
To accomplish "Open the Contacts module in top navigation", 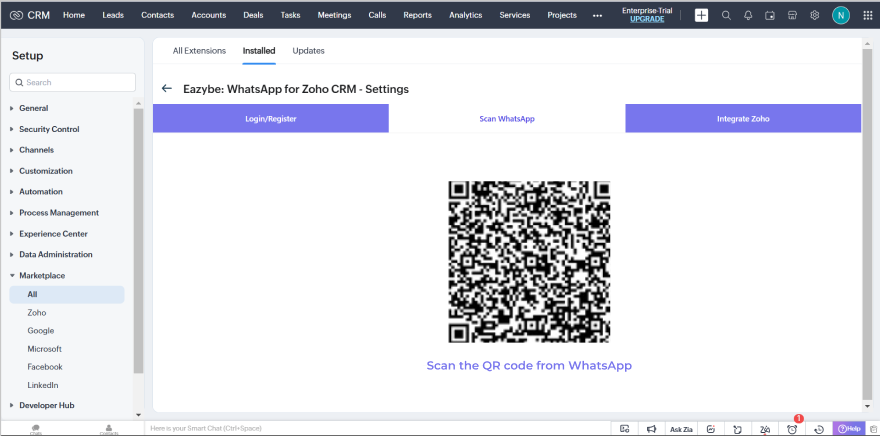I will point(158,15).
